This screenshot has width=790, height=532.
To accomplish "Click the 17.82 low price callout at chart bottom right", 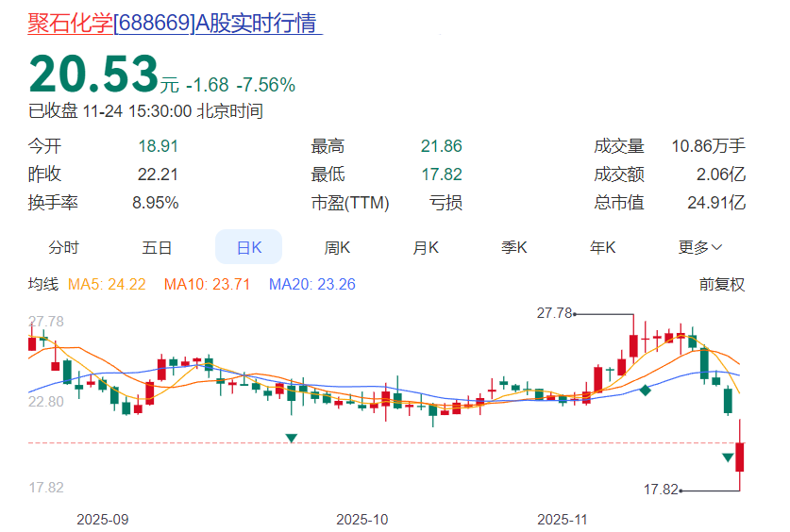I will click(x=661, y=490).
